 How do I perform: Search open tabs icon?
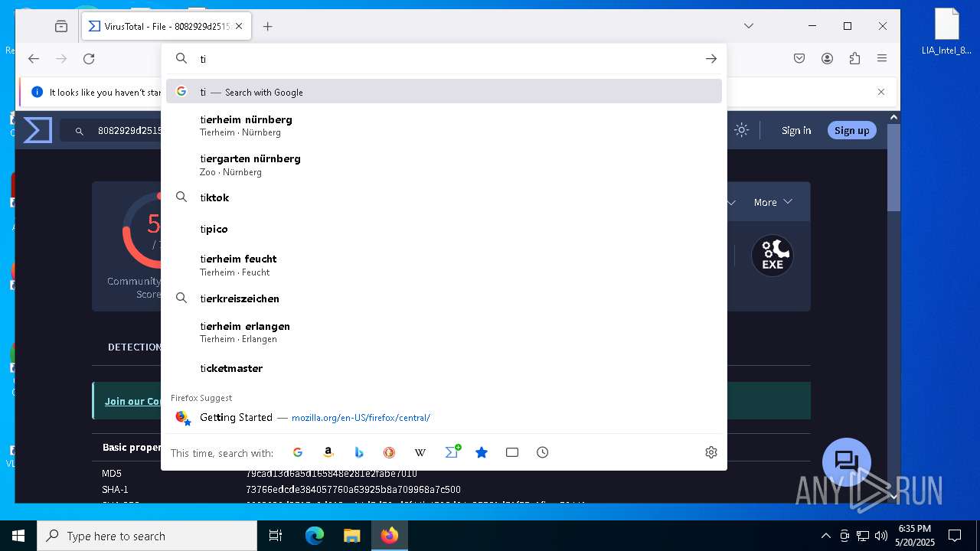click(x=512, y=452)
